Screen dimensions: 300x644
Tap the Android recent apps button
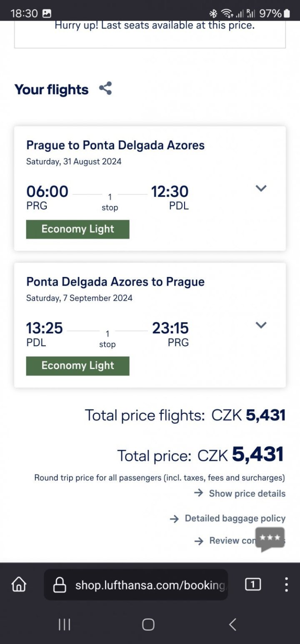point(64,624)
